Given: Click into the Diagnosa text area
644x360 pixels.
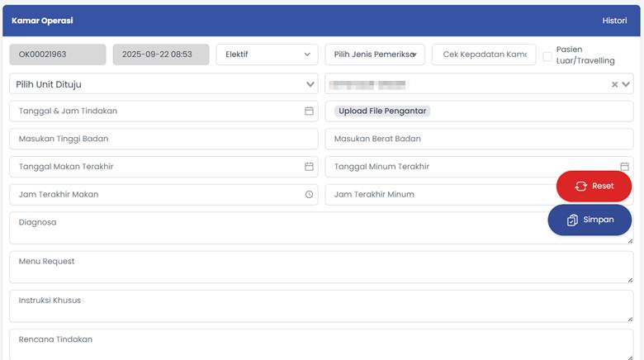Looking at the screenshot, I should click(x=272, y=228).
